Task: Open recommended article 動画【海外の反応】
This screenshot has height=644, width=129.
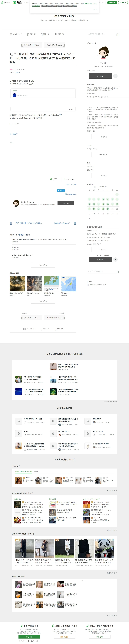Action: click(64, 367)
